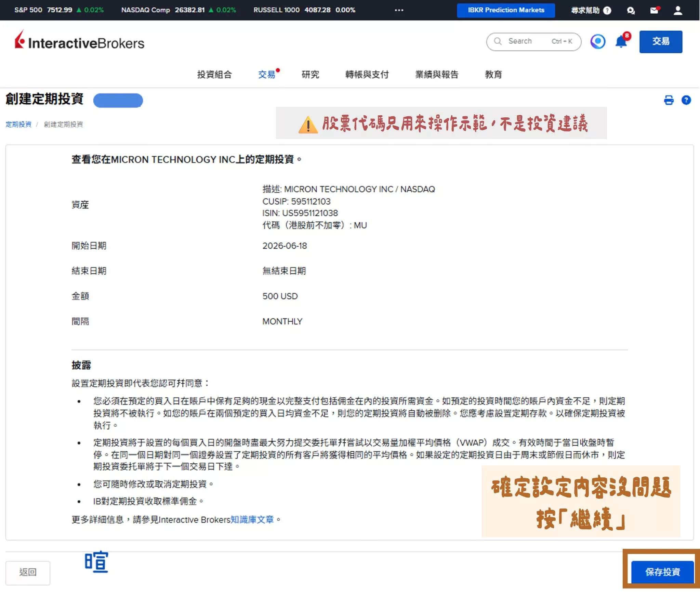Screen dimensions: 700x593
Task: Click the search magnifier icon
Action: coord(498,41)
